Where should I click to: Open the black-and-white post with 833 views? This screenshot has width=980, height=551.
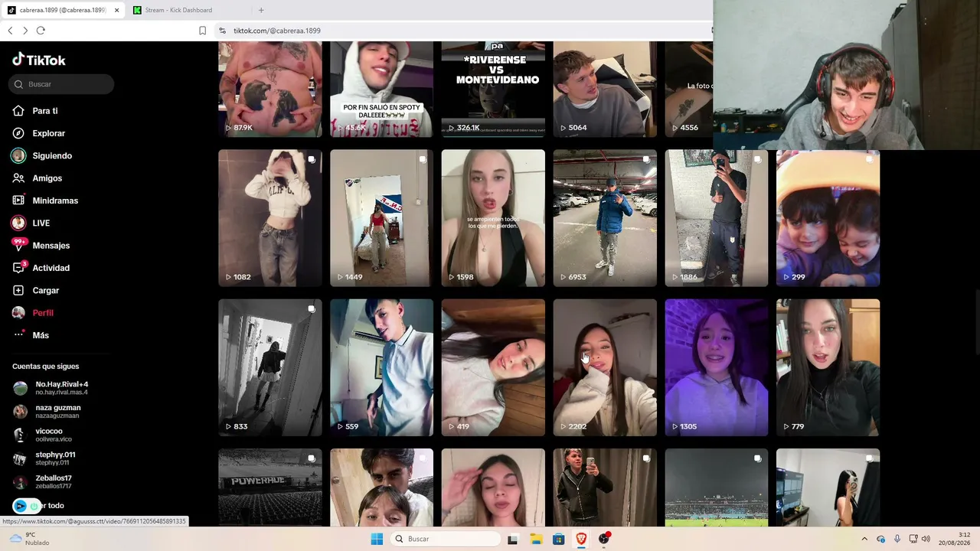(x=270, y=367)
